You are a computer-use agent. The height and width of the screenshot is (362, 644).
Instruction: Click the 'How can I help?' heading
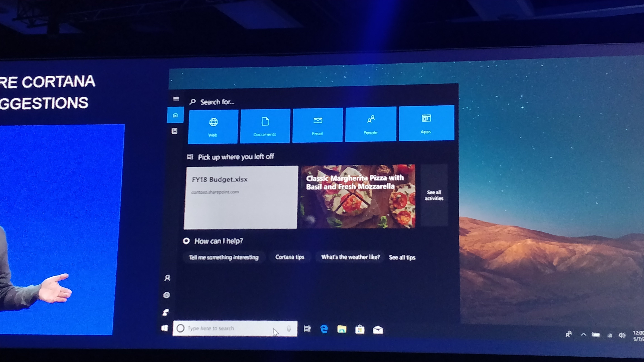tap(218, 241)
